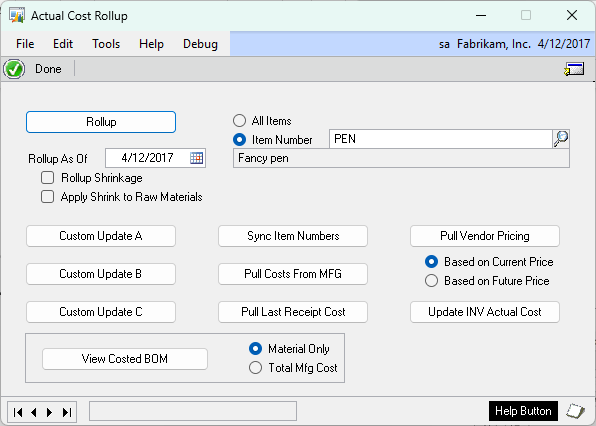Enable the Rollup Shrinkage checkbox
596x426 pixels.
click(48, 177)
